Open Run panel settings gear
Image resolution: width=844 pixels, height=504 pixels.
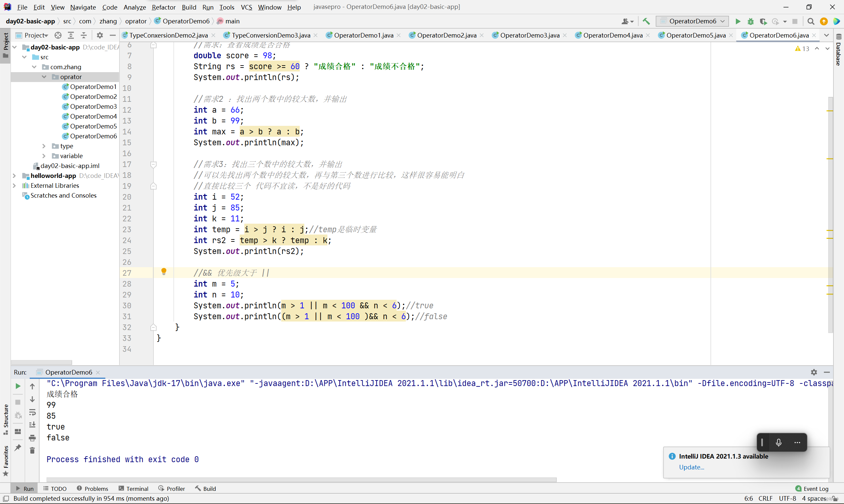coord(814,372)
